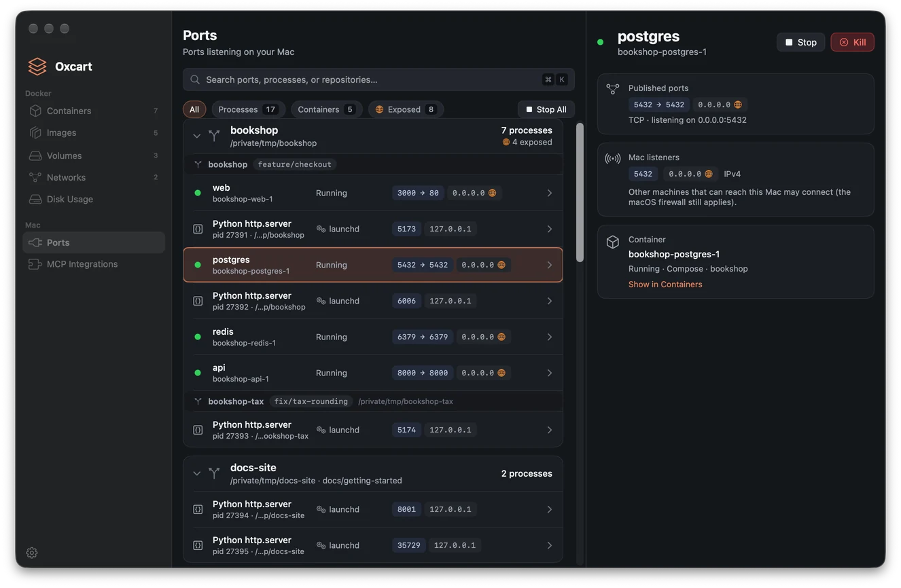Collapse the docs-site group
The image size is (901, 588).
click(x=196, y=473)
